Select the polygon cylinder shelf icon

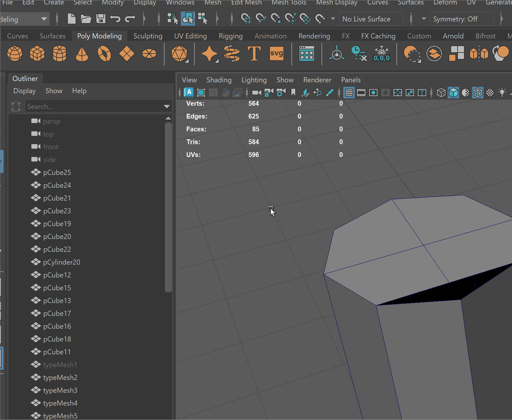pyautogui.click(x=60, y=54)
